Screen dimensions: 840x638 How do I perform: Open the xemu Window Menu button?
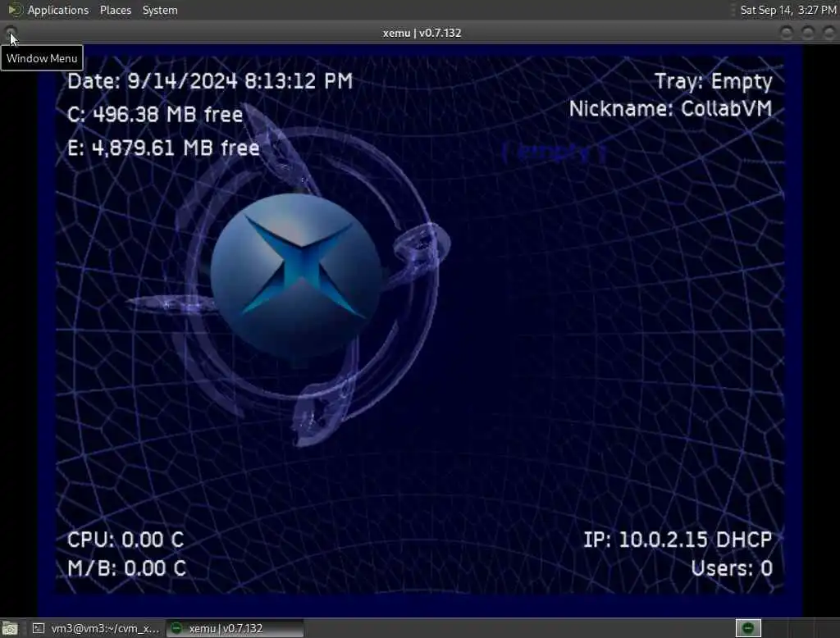(11, 34)
